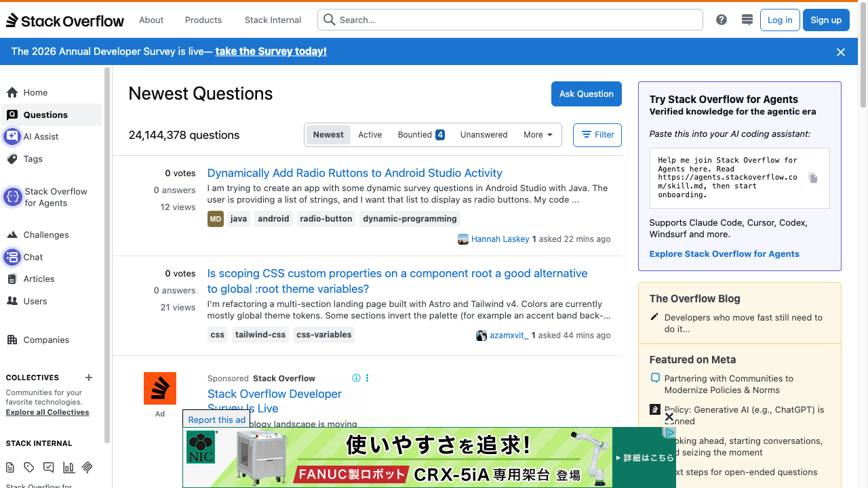The height and width of the screenshot is (488, 868).
Task: Switch to the Bountied tab
Action: pos(421,135)
